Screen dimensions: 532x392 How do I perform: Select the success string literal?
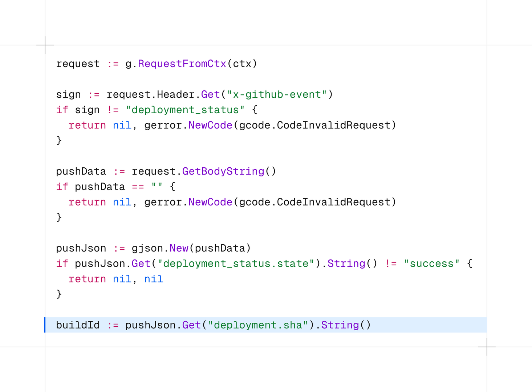click(432, 263)
